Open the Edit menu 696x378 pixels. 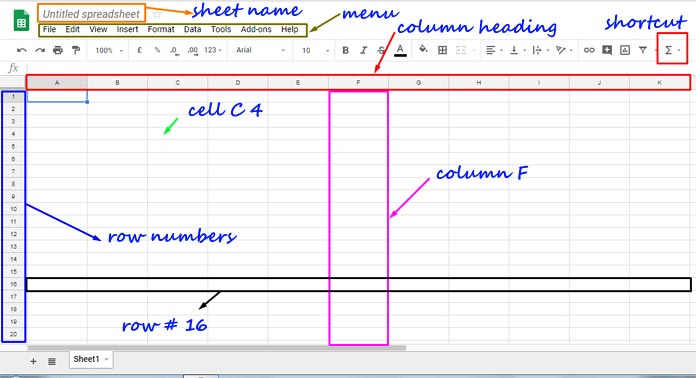tap(72, 29)
